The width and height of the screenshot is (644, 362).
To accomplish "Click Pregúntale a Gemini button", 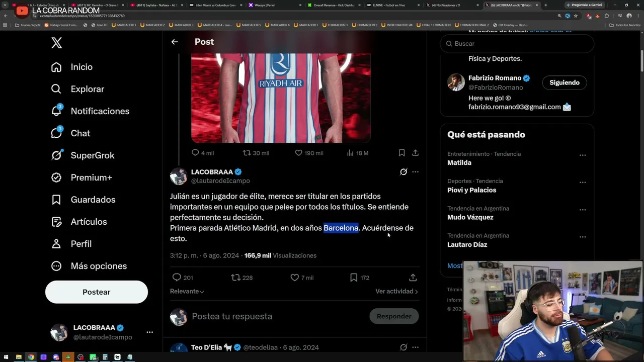I will point(584,5).
